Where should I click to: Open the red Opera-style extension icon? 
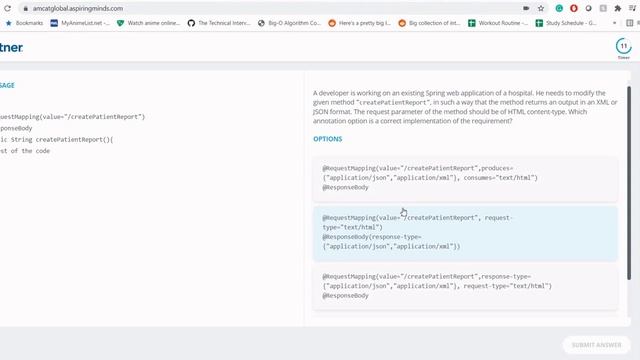point(574,8)
